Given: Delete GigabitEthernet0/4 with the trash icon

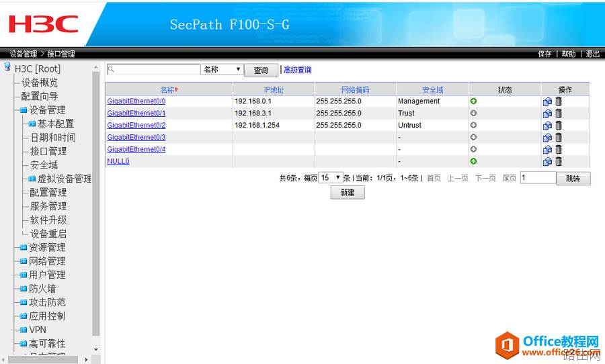Looking at the screenshot, I should (x=559, y=149).
